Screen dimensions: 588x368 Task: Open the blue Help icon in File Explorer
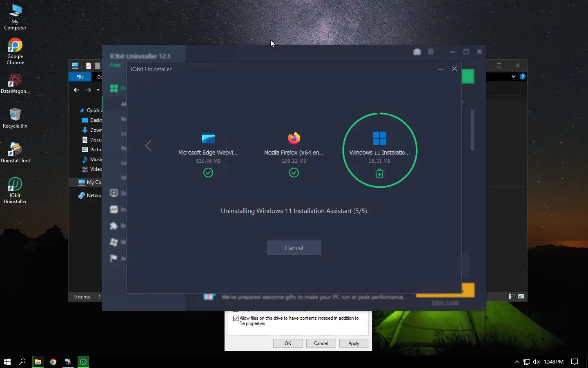tap(522, 76)
